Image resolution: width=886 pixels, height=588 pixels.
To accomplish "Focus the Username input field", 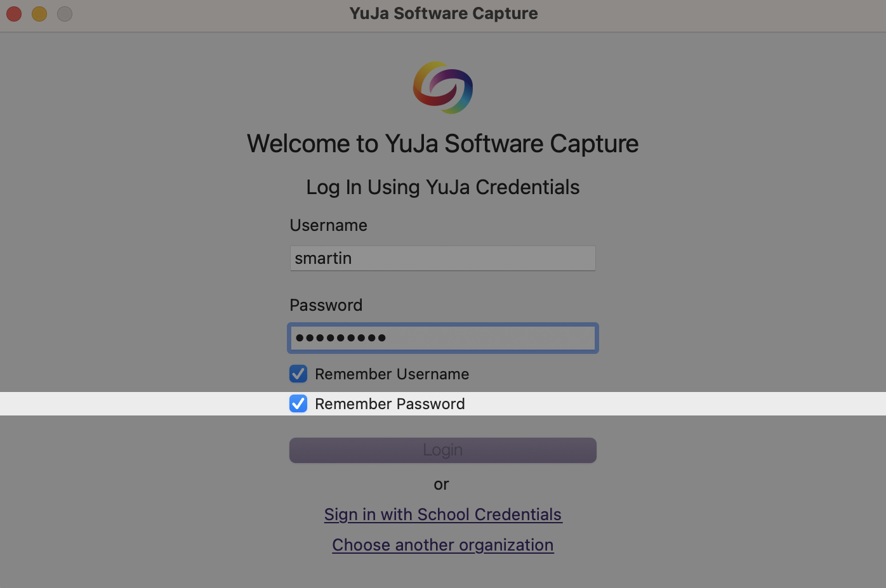I will (x=442, y=258).
